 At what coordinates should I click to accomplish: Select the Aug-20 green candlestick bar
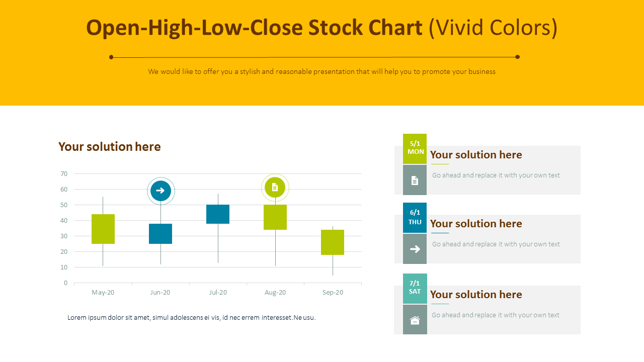[x=275, y=217]
